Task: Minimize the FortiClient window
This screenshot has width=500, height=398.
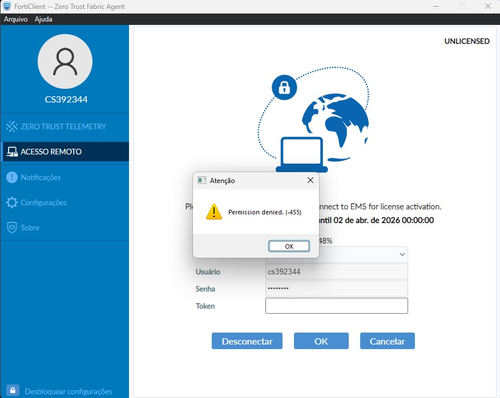Action: (x=436, y=6)
